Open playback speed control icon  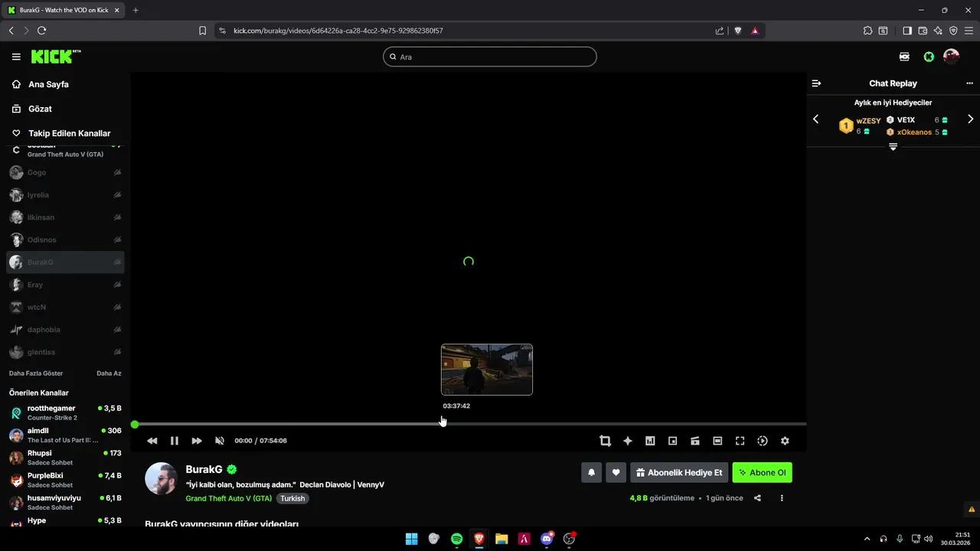click(x=763, y=441)
